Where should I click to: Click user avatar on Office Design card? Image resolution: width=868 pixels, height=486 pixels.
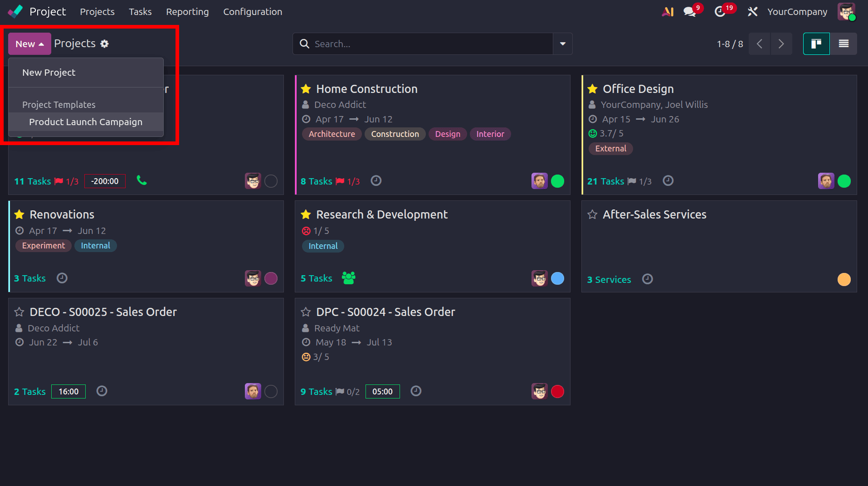(x=826, y=181)
